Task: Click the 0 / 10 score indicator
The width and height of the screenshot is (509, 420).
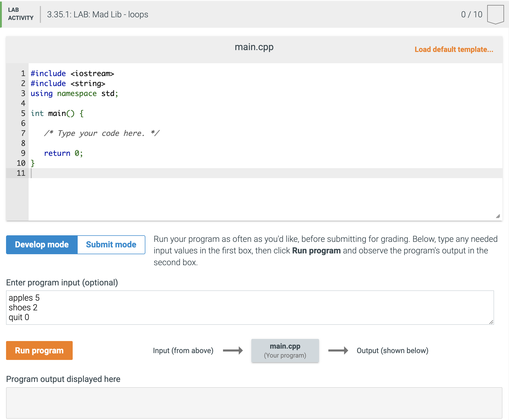Action: [472, 14]
